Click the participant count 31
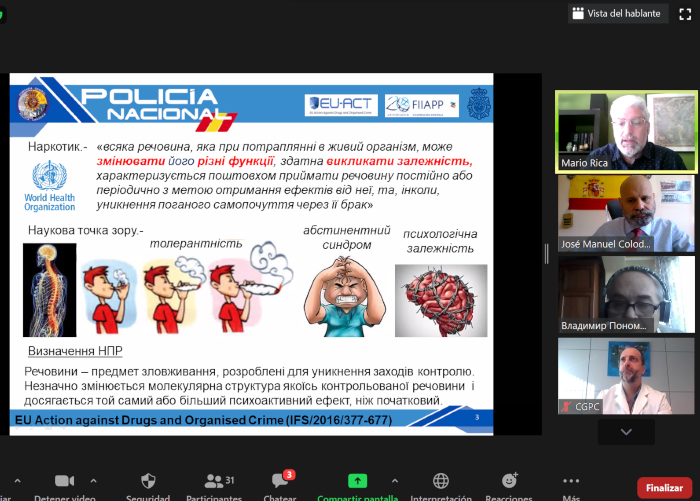 tap(229, 480)
